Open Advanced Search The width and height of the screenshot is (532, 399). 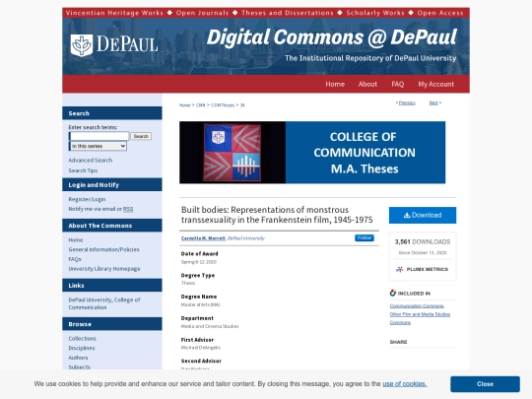(91, 161)
